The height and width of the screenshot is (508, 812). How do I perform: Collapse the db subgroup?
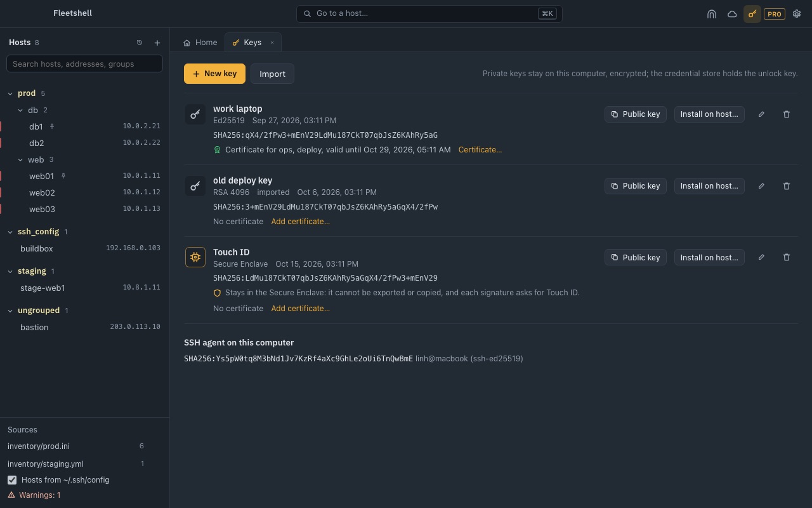(x=20, y=110)
